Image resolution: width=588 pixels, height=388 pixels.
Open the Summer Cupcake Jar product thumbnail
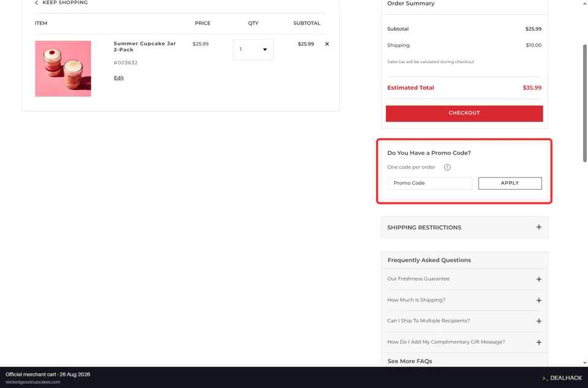pyautogui.click(x=63, y=69)
